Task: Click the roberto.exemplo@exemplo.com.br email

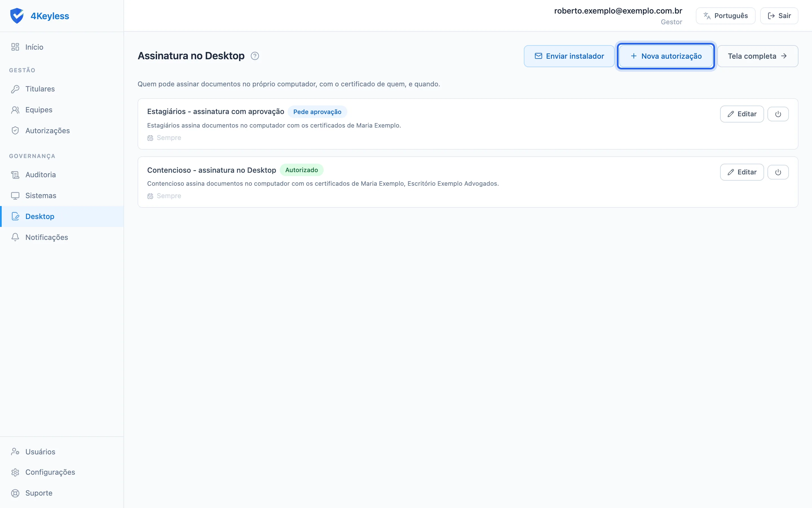Action: point(618,11)
